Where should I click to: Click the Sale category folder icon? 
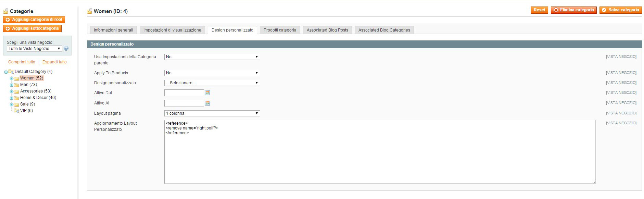click(x=16, y=104)
